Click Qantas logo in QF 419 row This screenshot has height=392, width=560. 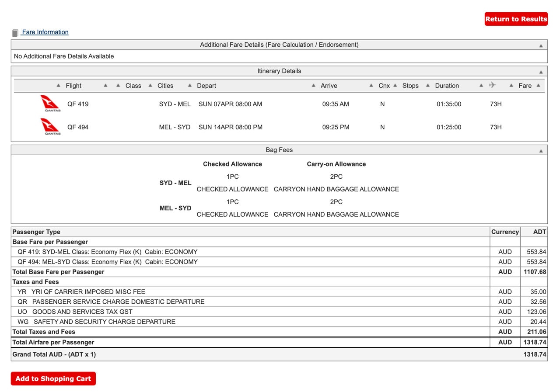click(x=50, y=104)
